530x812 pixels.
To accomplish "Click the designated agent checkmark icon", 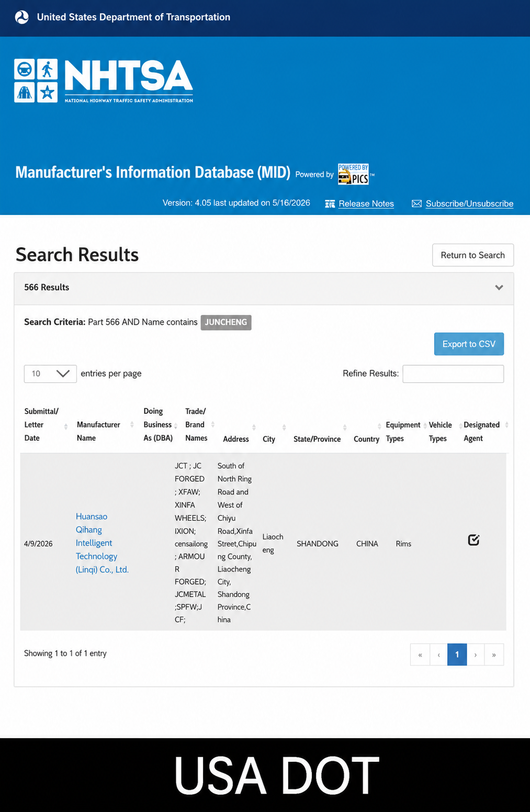I will pyautogui.click(x=473, y=540).
